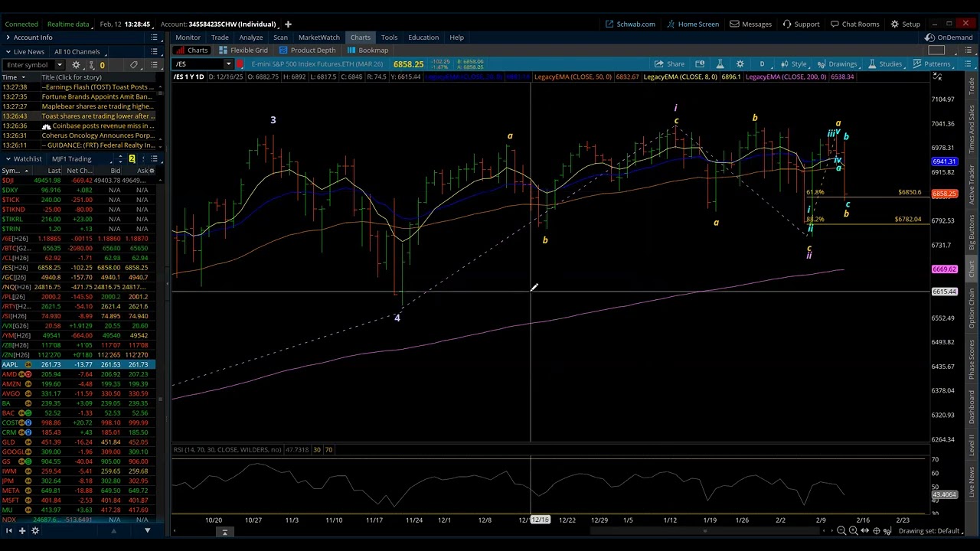Go to Home Screen
Image resolution: width=980 pixels, height=551 pixels.
pyautogui.click(x=692, y=24)
